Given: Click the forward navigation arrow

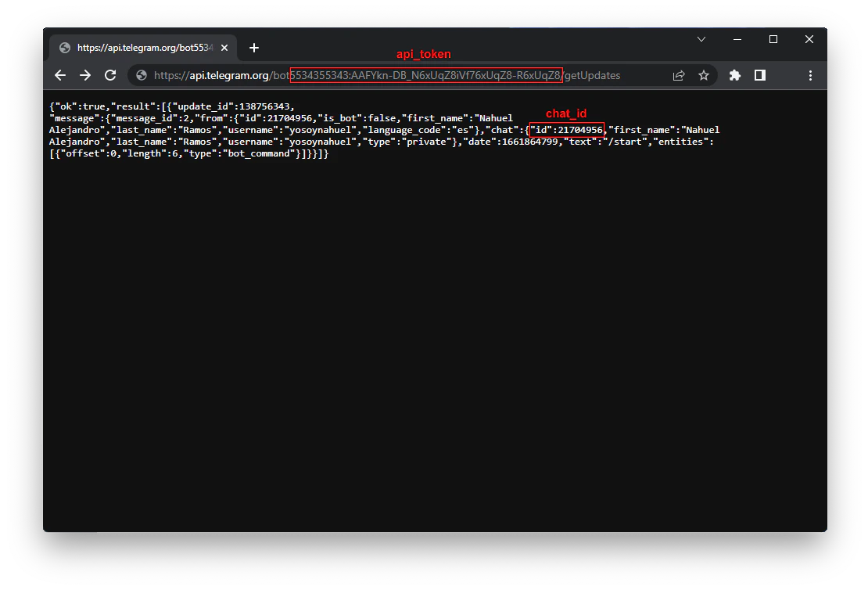Looking at the screenshot, I should click(85, 75).
